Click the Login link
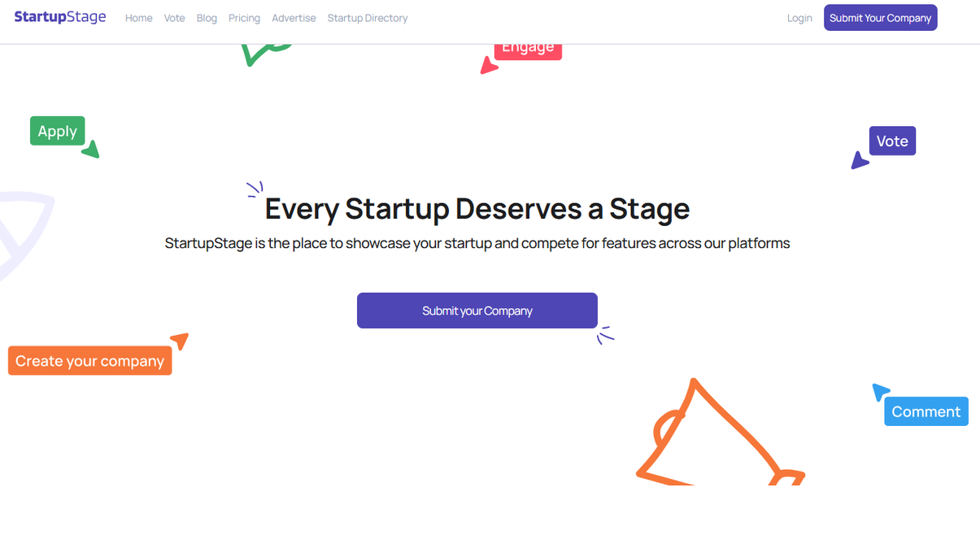 tap(799, 18)
